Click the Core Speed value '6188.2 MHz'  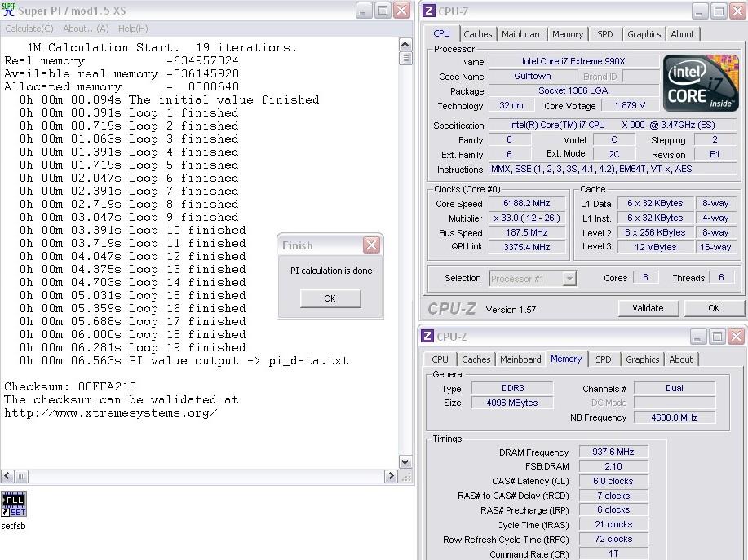[x=527, y=204]
